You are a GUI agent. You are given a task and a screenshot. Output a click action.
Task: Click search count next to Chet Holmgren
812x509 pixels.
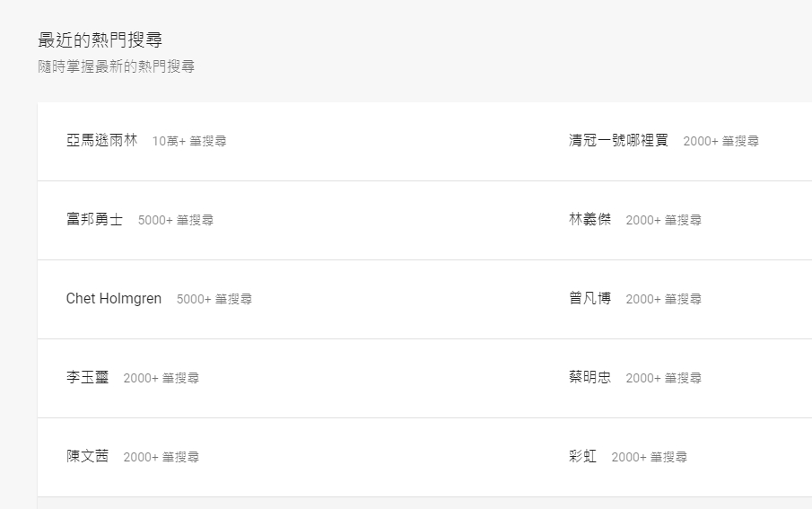point(214,300)
